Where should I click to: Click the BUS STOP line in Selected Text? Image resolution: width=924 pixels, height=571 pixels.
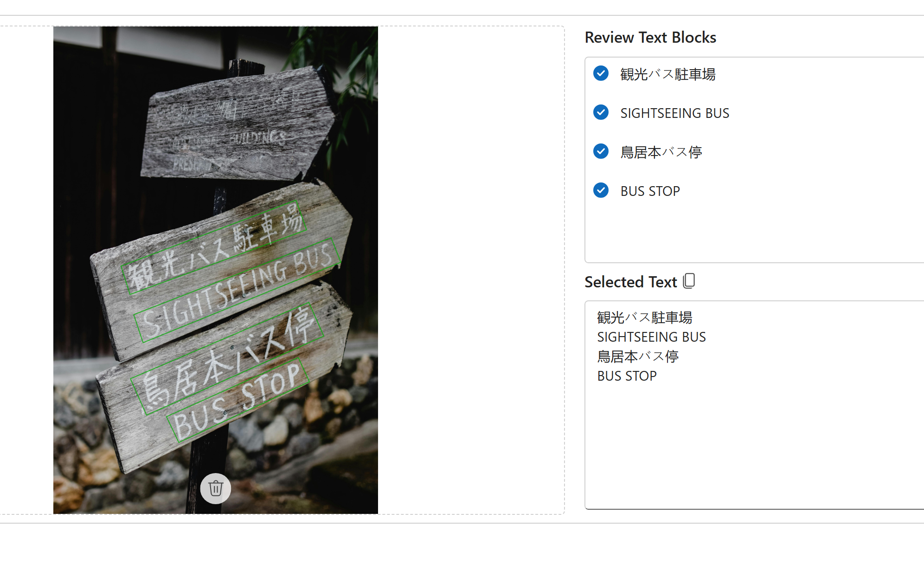pyautogui.click(x=627, y=376)
